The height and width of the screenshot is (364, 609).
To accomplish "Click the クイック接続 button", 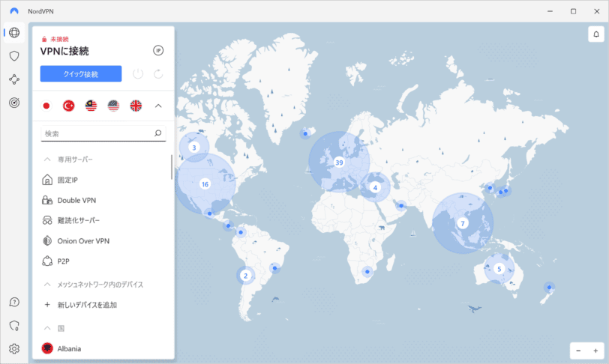I will (81, 73).
